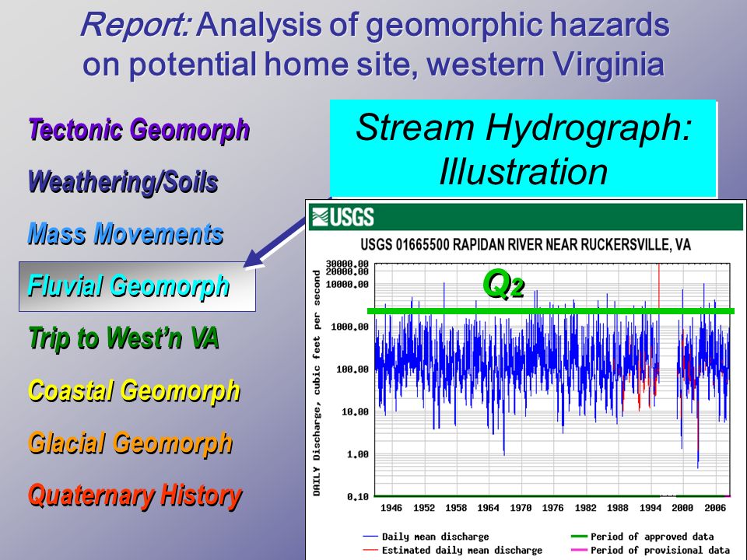
Task: Click the 0.10 y-axis value
Action: tap(358, 497)
